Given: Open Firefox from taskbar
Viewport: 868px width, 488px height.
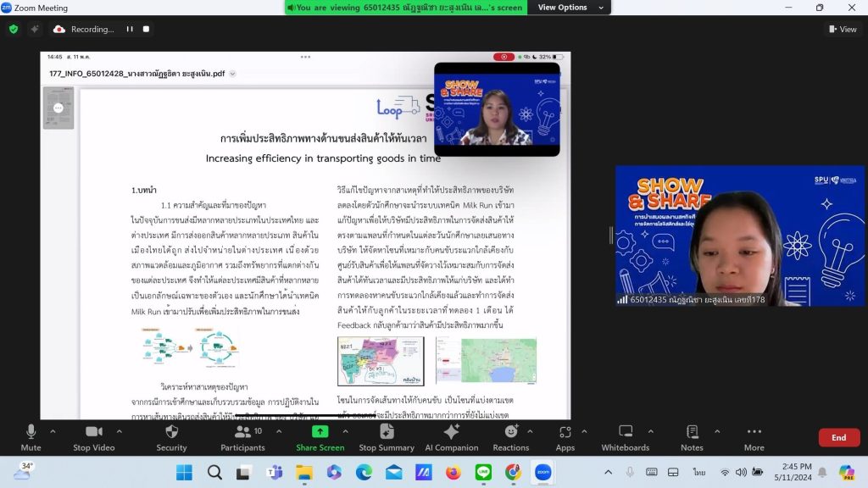Looking at the screenshot, I should click(x=453, y=473).
